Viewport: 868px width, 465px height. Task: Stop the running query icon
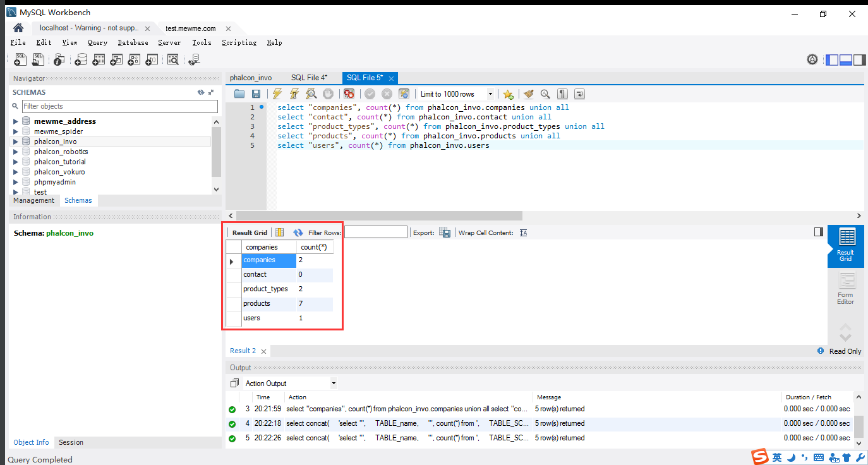point(328,94)
